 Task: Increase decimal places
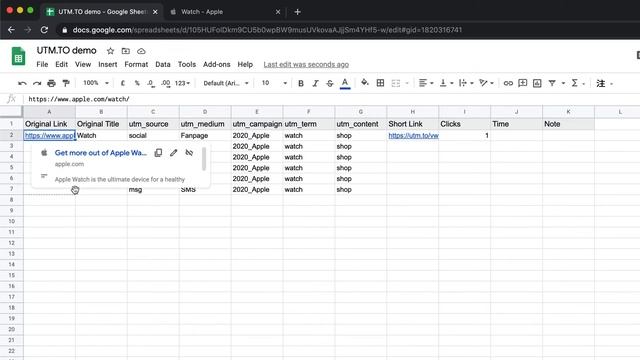[x=165, y=83]
